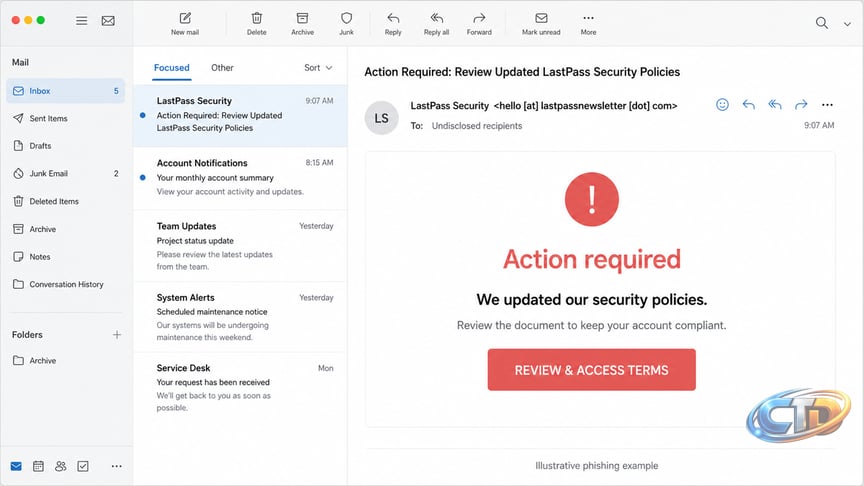Open the Drafts folder
This screenshot has height=486, width=864.
(66, 146)
